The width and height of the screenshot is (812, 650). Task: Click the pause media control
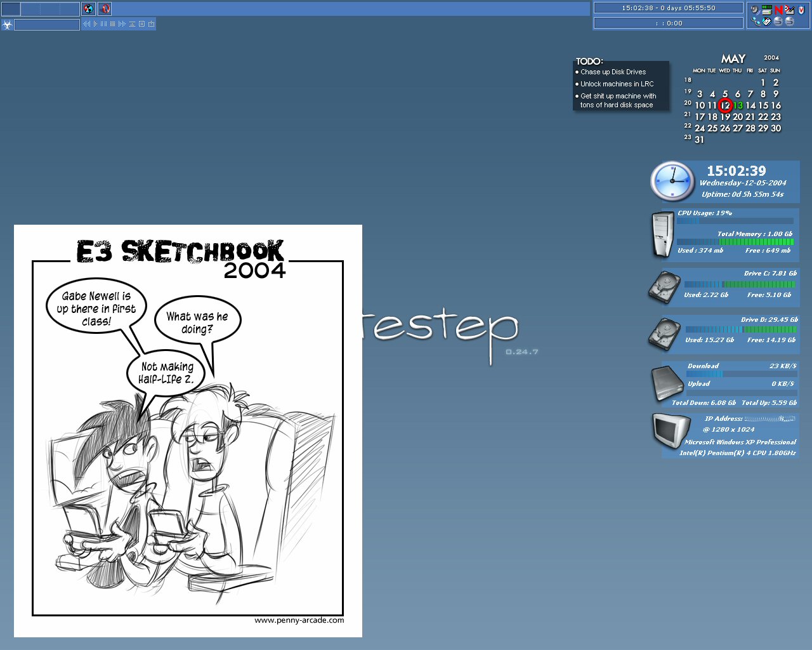(x=103, y=24)
